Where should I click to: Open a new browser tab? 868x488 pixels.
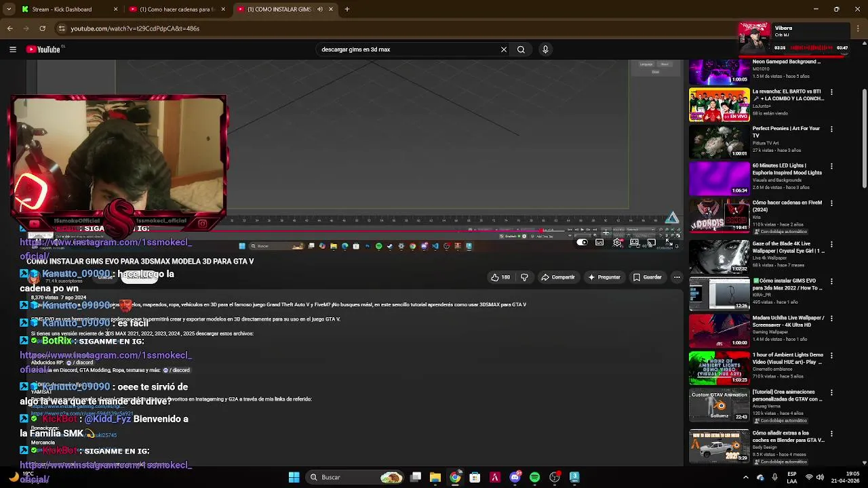click(347, 9)
